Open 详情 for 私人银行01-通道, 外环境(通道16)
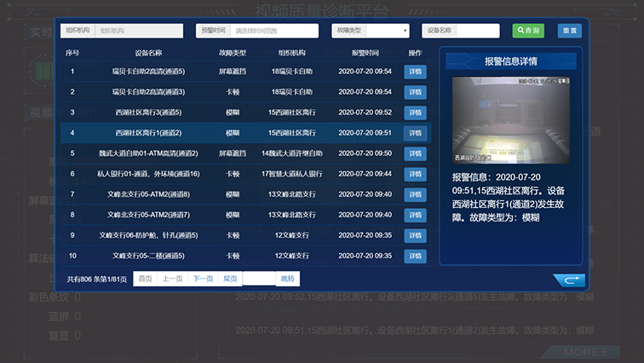The image size is (644, 363). click(x=415, y=174)
